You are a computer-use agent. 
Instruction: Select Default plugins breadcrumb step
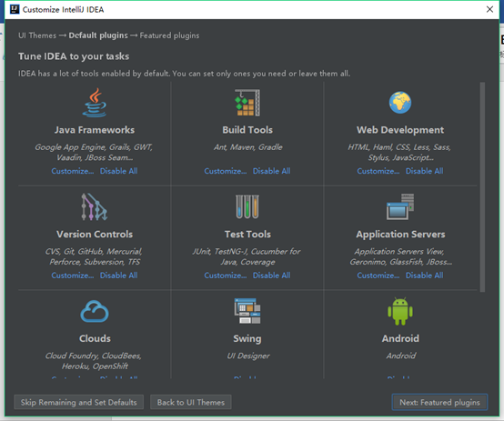98,35
